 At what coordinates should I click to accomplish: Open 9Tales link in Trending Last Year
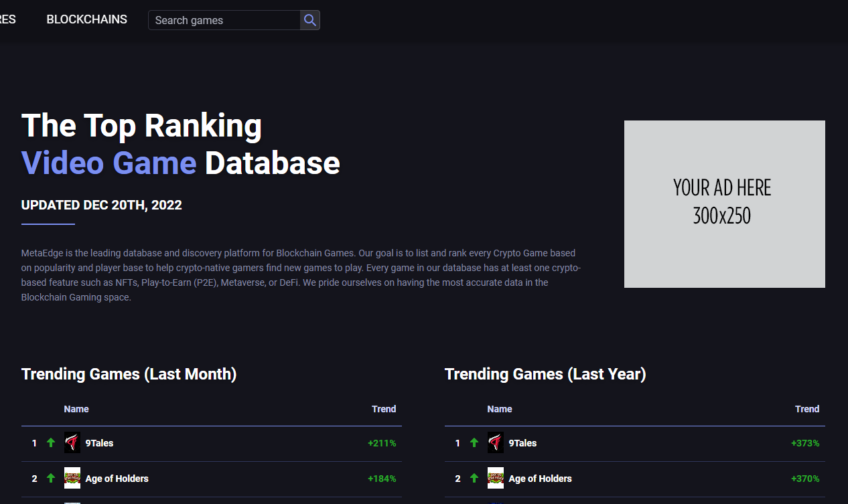pos(522,443)
